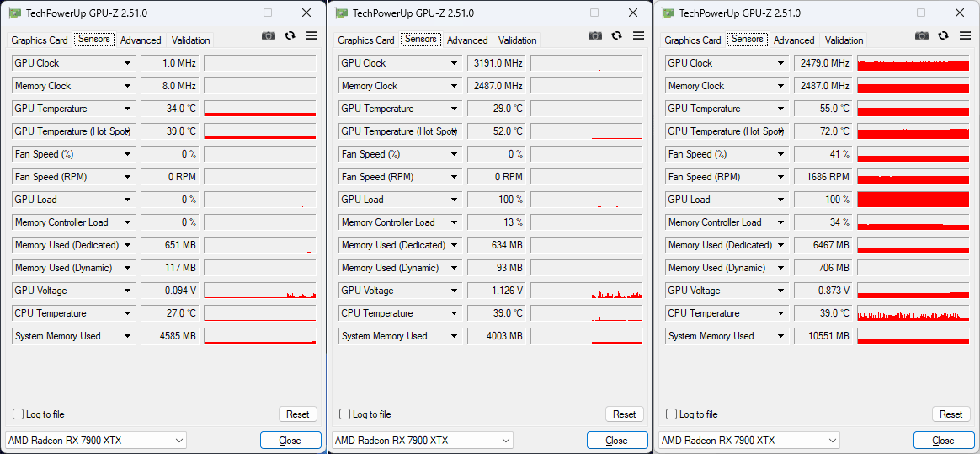Click the camera icon in right GPU-Z window

[x=922, y=35]
